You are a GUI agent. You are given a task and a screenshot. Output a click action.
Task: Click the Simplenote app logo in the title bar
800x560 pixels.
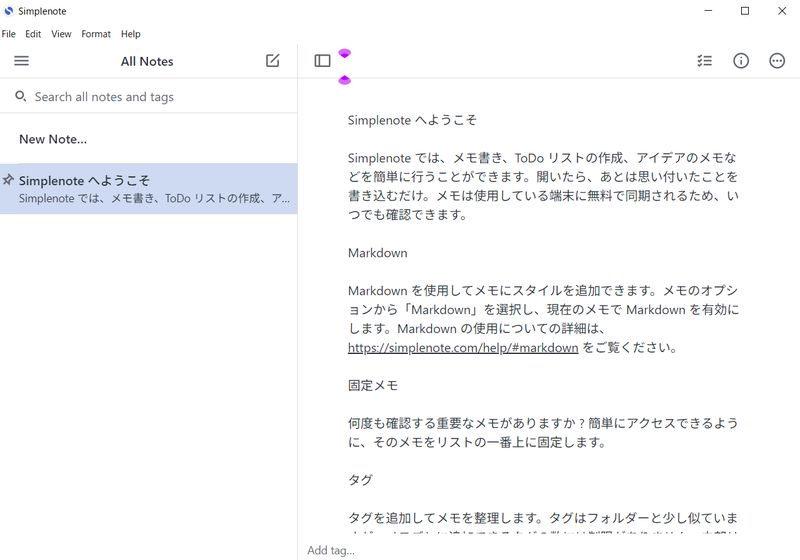pyautogui.click(x=9, y=11)
